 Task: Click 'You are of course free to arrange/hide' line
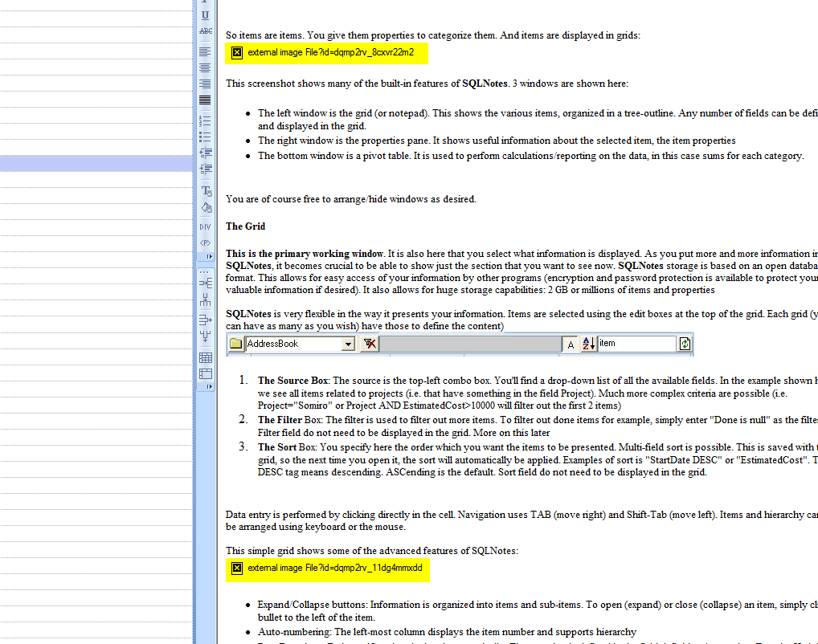(350, 199)
